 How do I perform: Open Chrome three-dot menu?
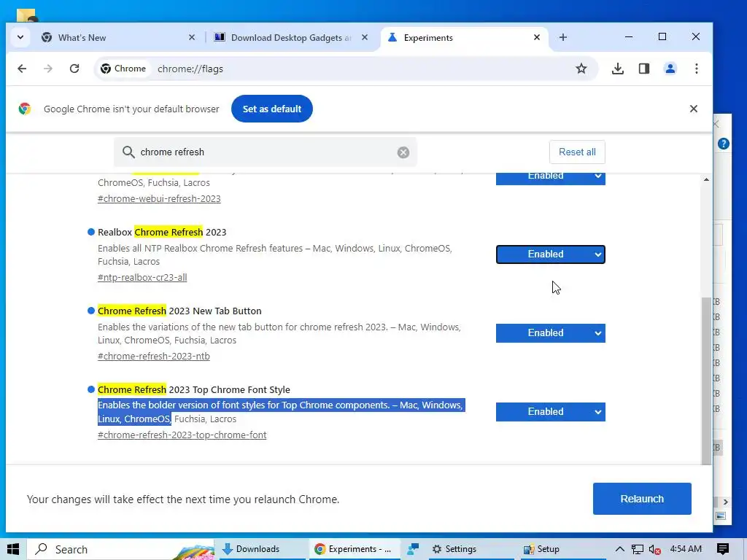[x=697, y=69]
